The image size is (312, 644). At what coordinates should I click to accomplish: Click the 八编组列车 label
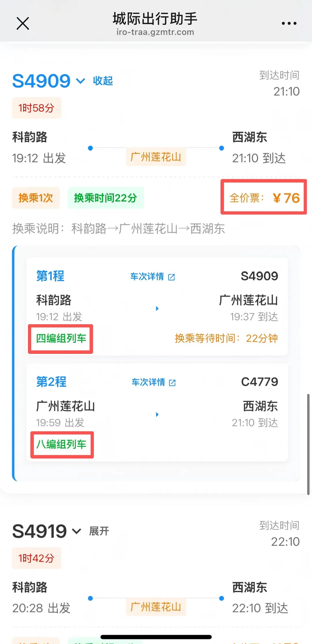tap(61, 444)
